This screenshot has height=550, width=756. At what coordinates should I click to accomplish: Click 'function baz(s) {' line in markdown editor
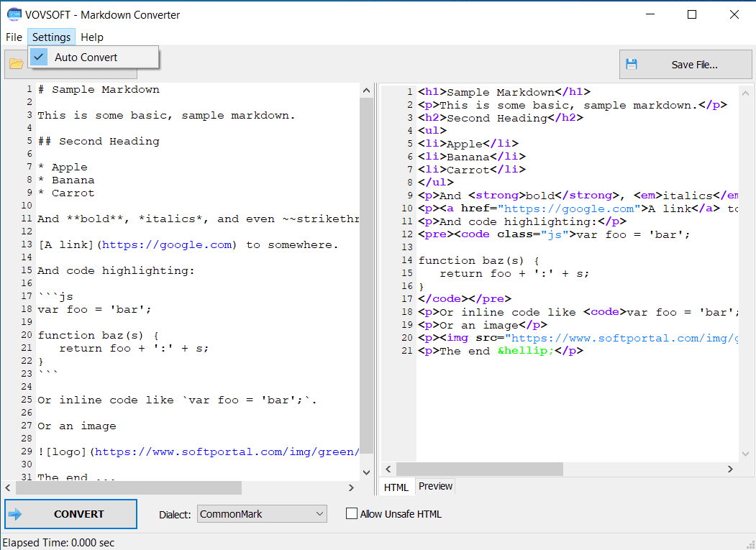[99, 336]
